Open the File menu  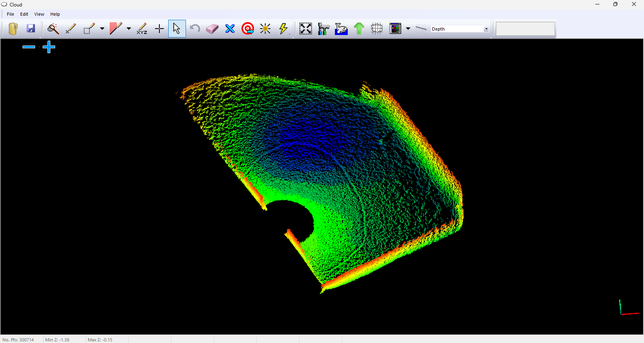tap(10, 14)
